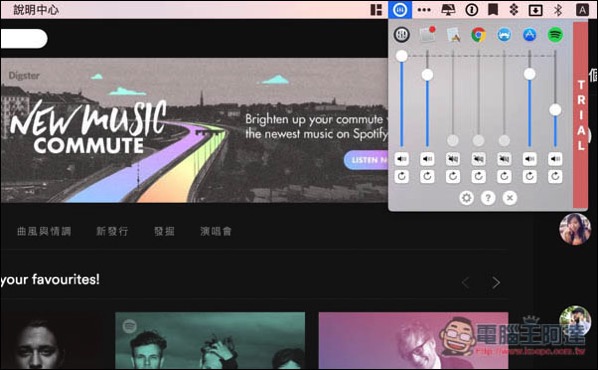Close the mixer with X button

[510, 198]
